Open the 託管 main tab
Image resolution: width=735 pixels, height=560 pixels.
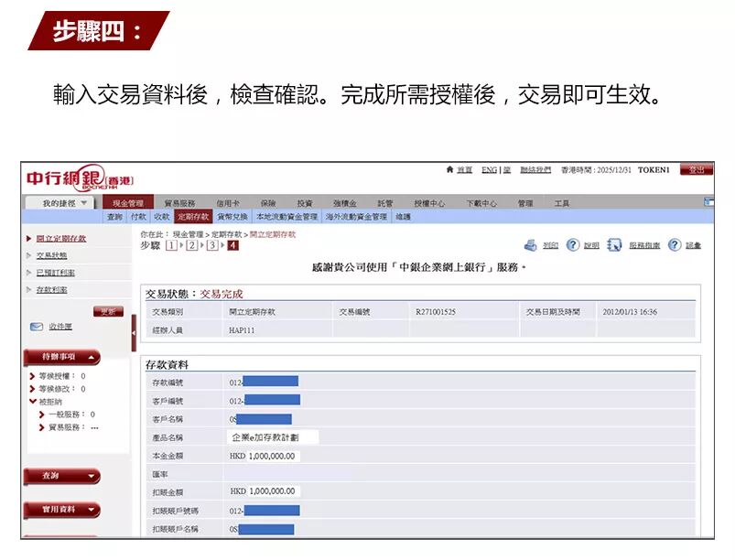[385, 203]
